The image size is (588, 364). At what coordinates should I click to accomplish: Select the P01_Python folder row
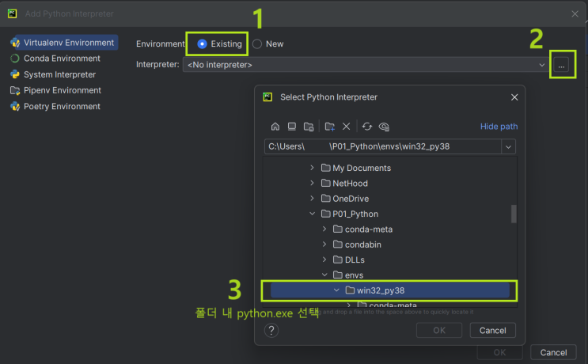click(389, 214)
